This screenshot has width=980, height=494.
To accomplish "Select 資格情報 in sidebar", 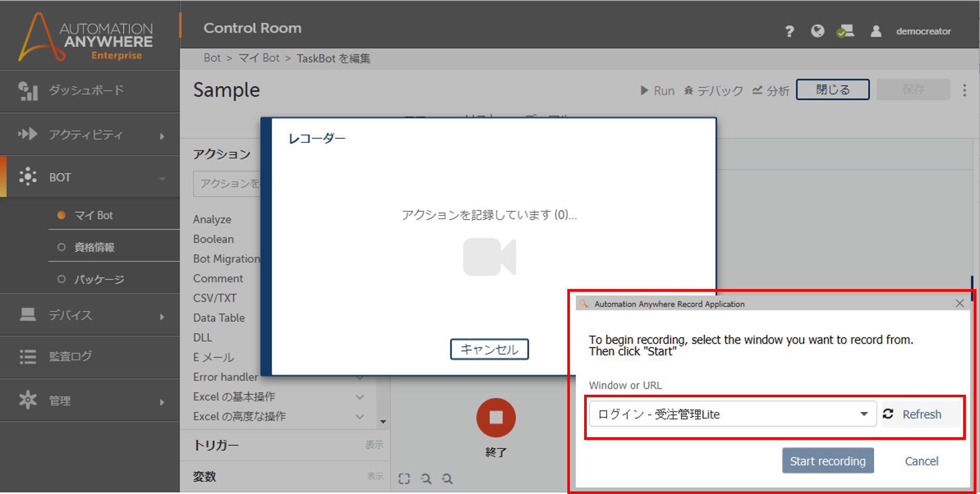I will tap(94, 247).
